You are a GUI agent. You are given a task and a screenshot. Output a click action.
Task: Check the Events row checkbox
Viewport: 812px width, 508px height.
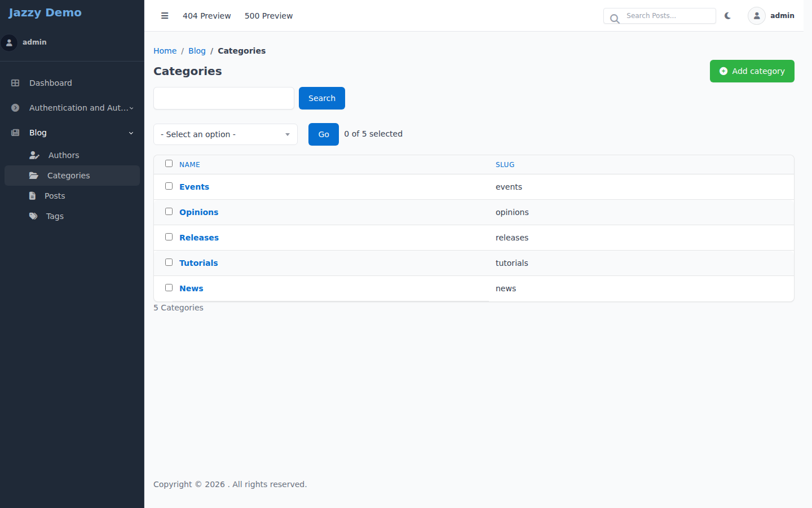click(169, 186)
